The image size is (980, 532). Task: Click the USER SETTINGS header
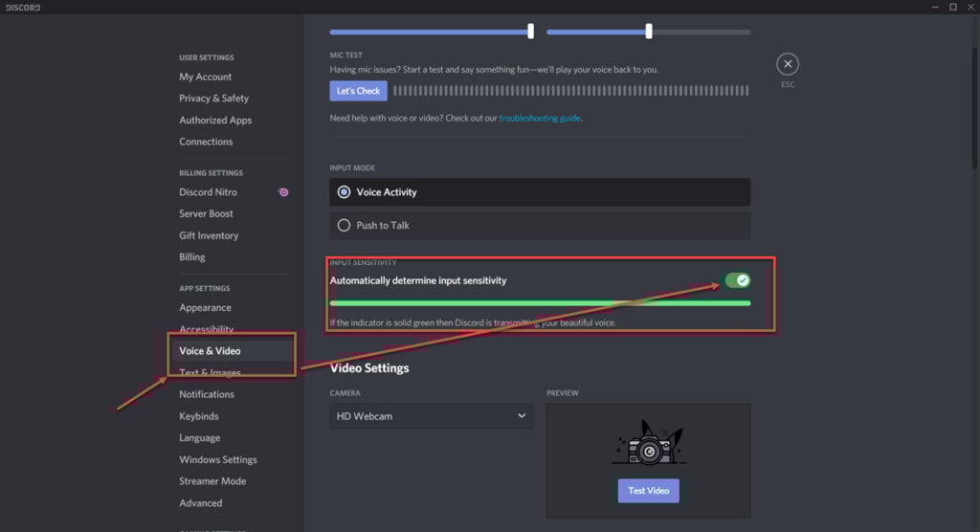[x=207, y=57]
